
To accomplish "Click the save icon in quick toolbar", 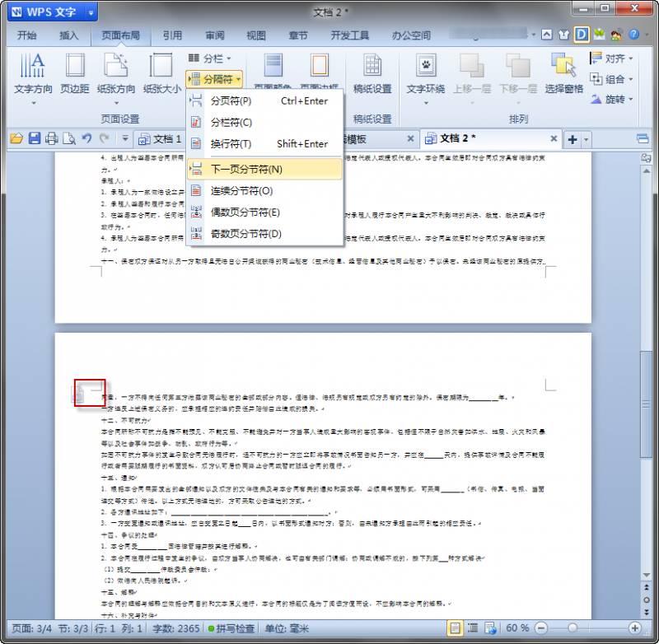I will click(35, 138).
